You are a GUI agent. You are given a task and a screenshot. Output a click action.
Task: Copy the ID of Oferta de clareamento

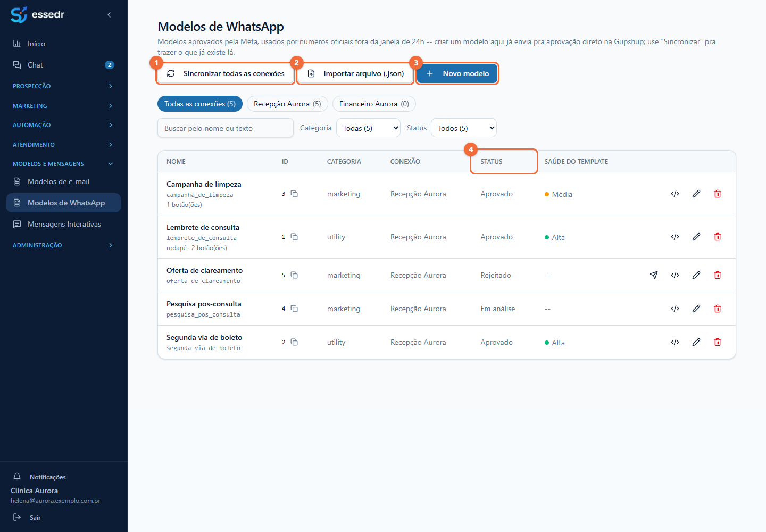pos(294,275)
